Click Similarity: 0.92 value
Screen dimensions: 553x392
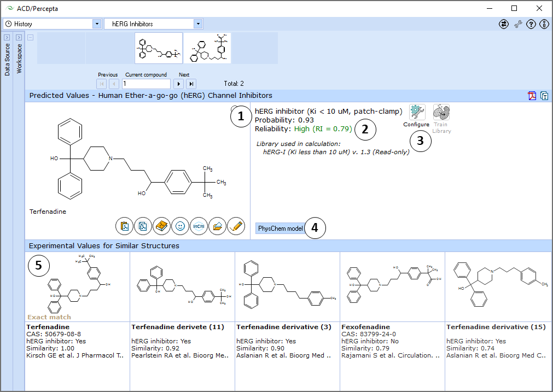coord(155,348)
